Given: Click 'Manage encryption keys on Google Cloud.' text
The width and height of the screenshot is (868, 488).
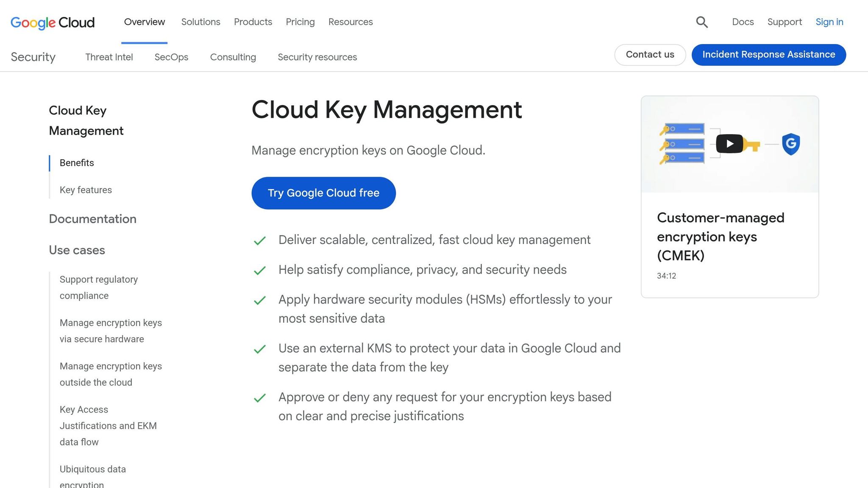Looking at the screenshot, I should pos(368,150).
